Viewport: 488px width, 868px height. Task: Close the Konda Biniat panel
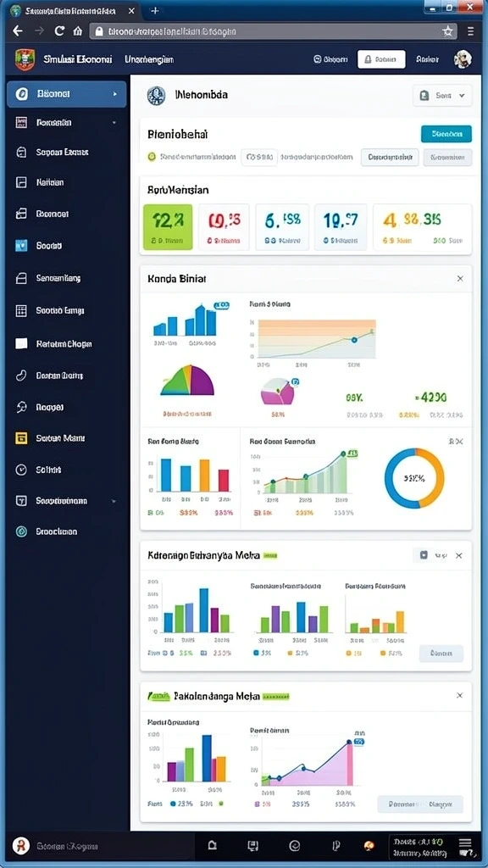[460, 278]
